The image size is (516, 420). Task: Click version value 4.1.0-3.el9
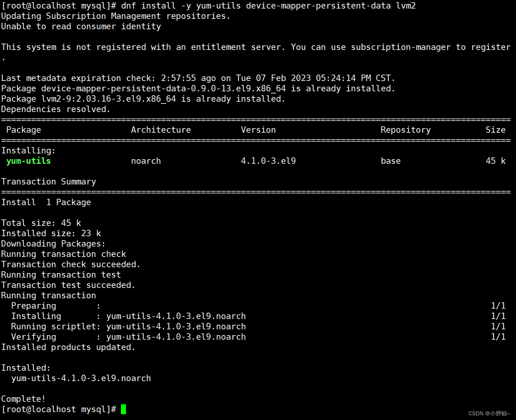pyautogui.click(x=268, y=161)
